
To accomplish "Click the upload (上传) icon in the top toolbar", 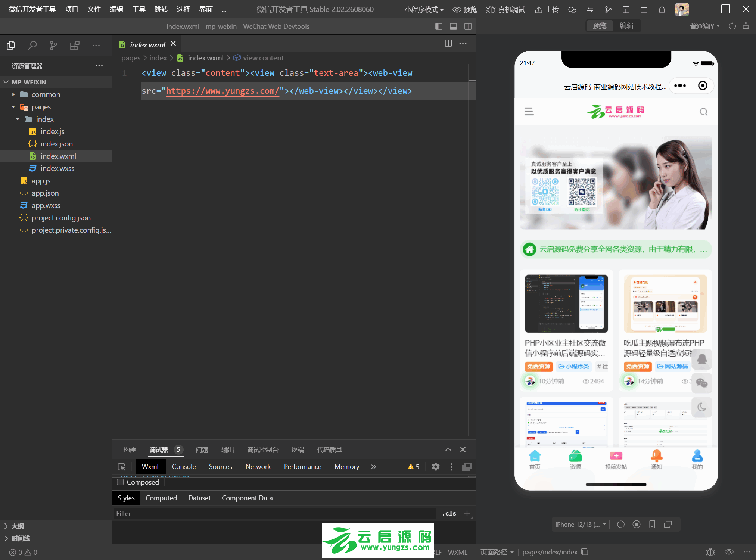I will 538,10.
